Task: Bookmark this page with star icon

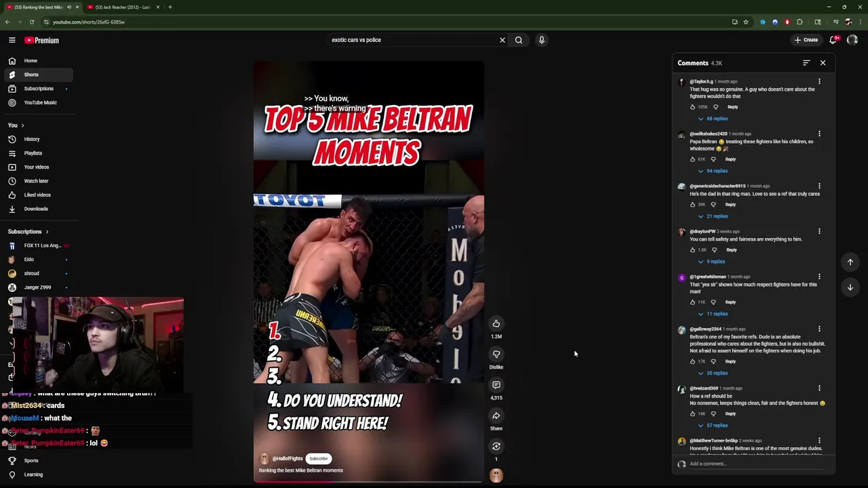Action: (745, 22)
